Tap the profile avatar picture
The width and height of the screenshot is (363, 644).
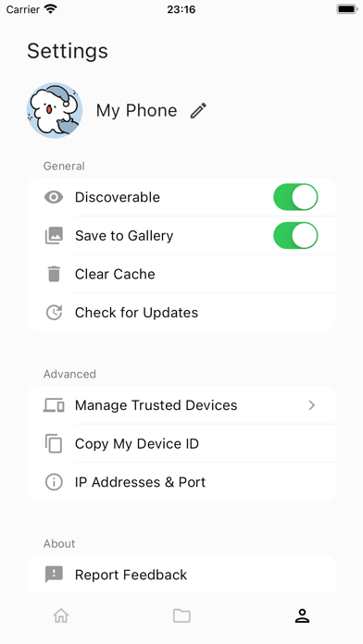point(55,110)
